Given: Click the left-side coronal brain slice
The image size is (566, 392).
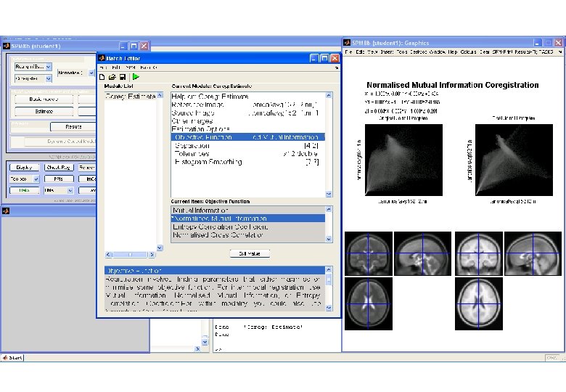Looking at the screenshot, I should click(x=369, y=254).
